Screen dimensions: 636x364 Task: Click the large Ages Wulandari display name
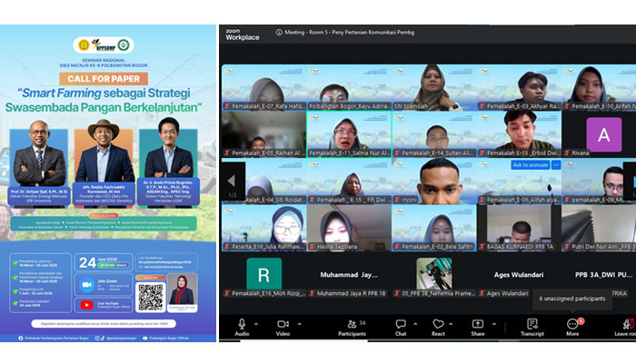click(519, 275)
